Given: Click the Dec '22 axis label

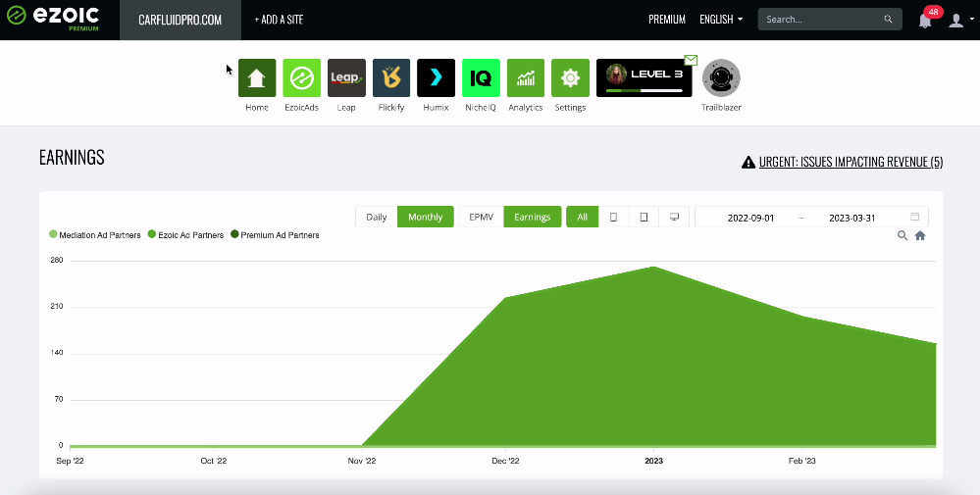Looking at the screenshot, I should [x=505, y=462].
